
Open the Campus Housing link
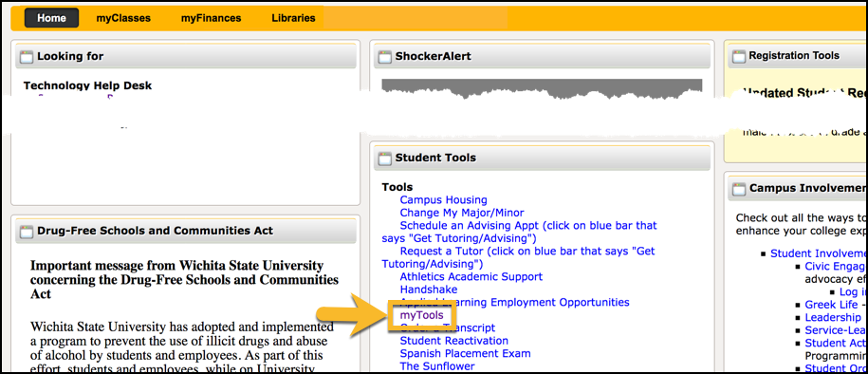tap(443, 200)
